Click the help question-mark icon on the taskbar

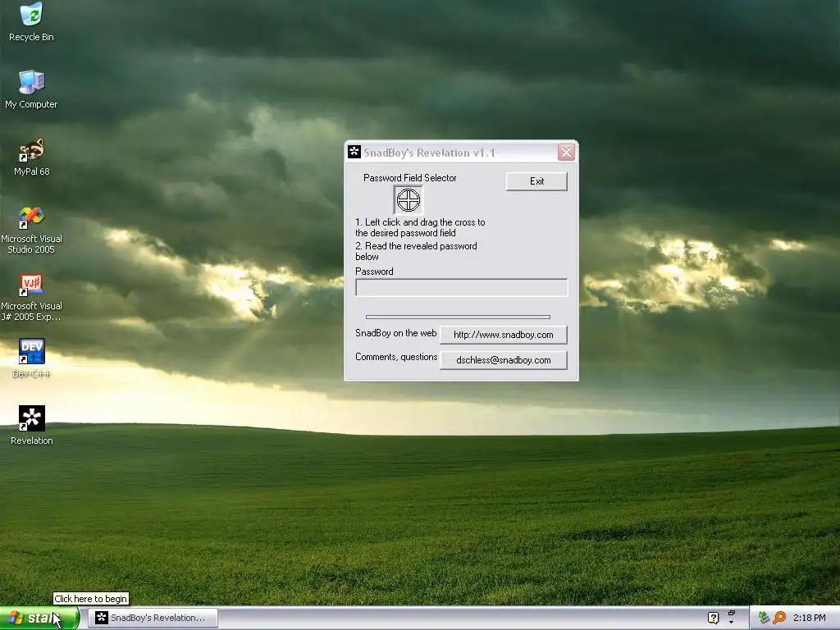[713, 618]
